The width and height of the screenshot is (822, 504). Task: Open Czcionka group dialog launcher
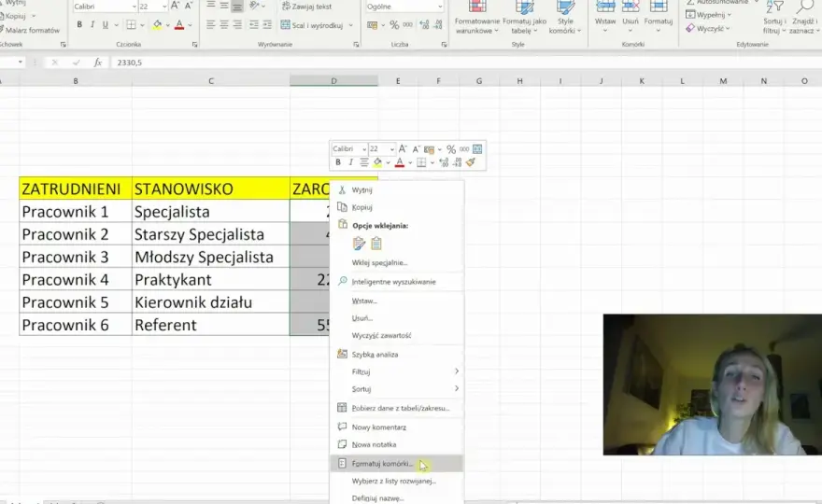(194, 45)
